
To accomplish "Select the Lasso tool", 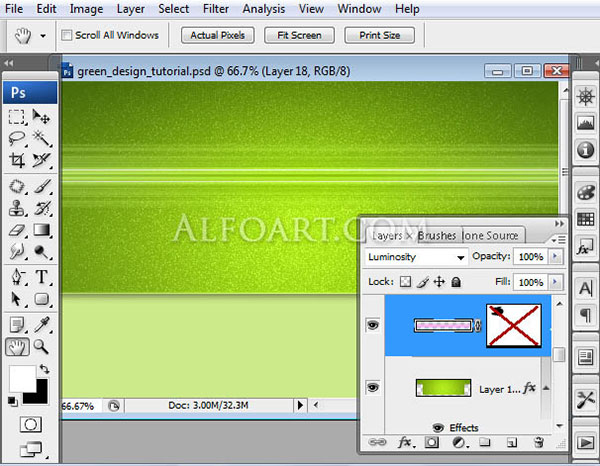I will pos(16,138).
